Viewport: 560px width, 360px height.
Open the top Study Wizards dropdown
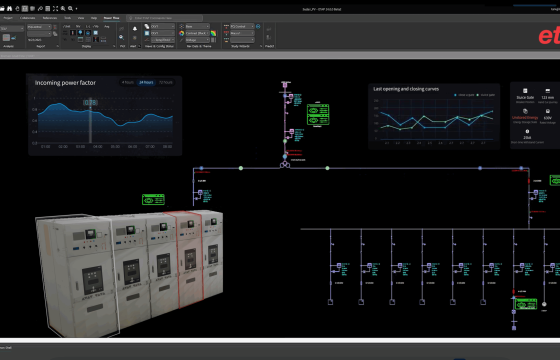(x=242, y=26)
